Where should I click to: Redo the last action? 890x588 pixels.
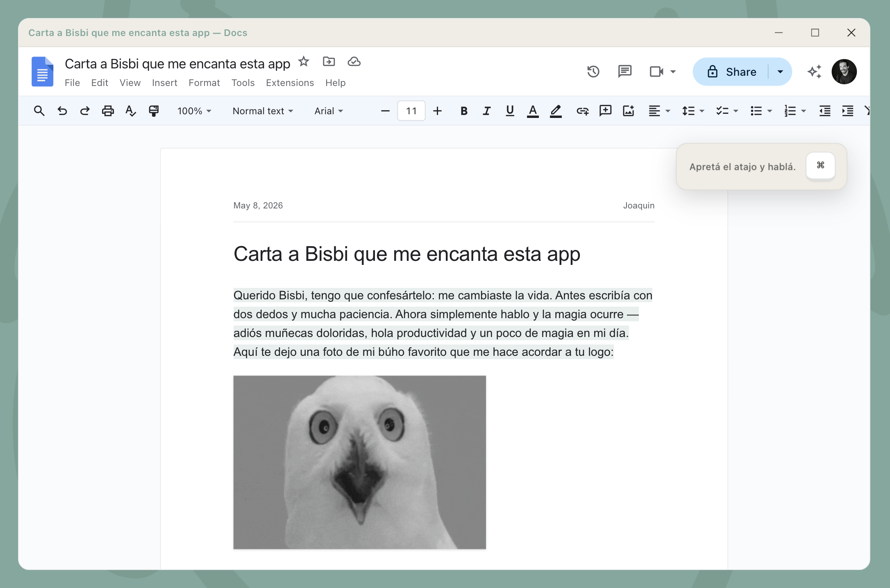click(85, 111)
